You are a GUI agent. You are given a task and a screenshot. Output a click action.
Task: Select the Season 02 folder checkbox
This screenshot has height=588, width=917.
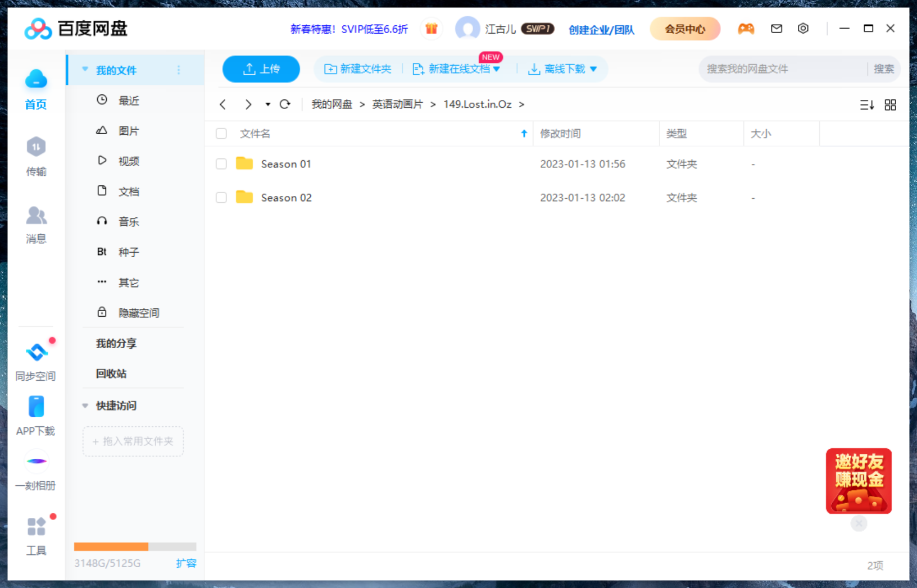tap(221, 197)
